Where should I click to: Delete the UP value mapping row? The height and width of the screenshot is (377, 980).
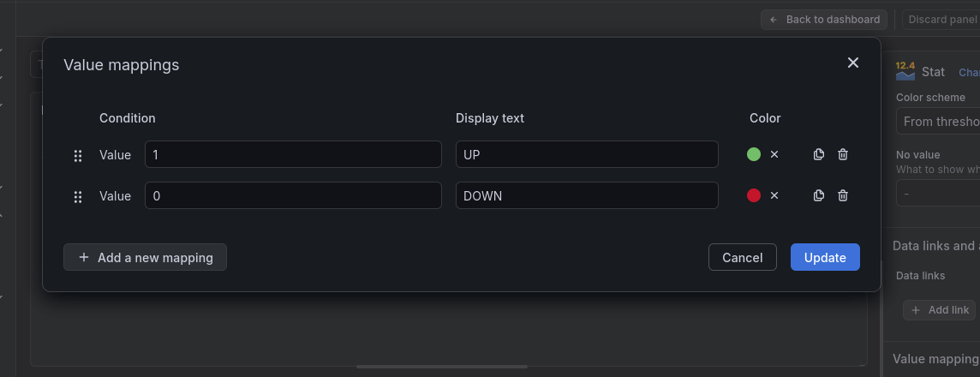pos(842,154)
